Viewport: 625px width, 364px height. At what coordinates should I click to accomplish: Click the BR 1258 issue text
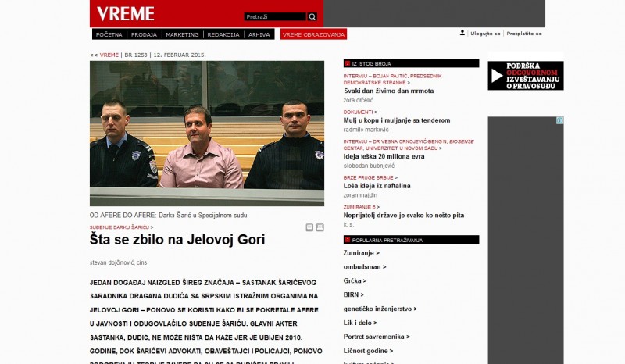pyautogui.click(x=135, y=55)
